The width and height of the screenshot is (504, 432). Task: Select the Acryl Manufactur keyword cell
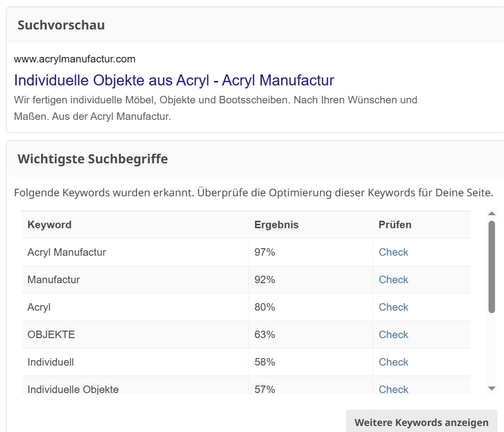[x=135, y=252]
